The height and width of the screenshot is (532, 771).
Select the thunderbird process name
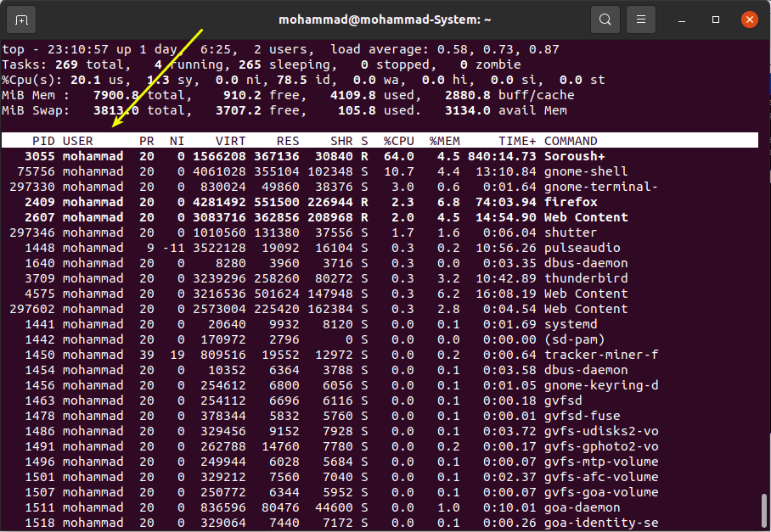tap(586, 278)
